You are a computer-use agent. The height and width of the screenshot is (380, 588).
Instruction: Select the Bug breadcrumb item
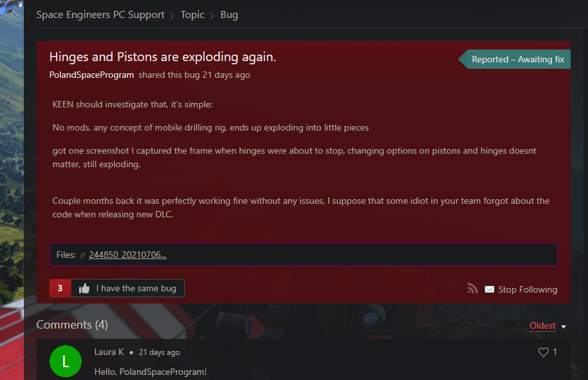click(x=229, y=15)
